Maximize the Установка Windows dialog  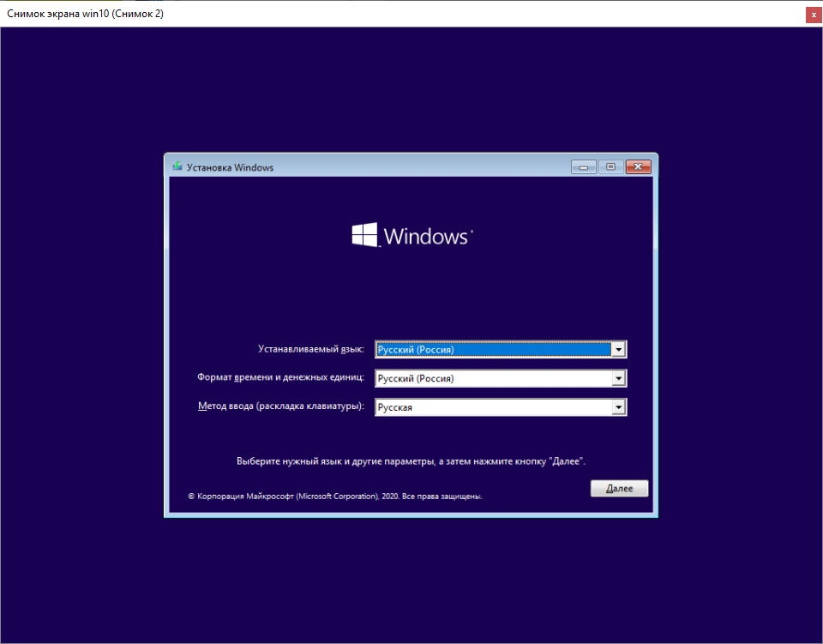tap(610, 167)
